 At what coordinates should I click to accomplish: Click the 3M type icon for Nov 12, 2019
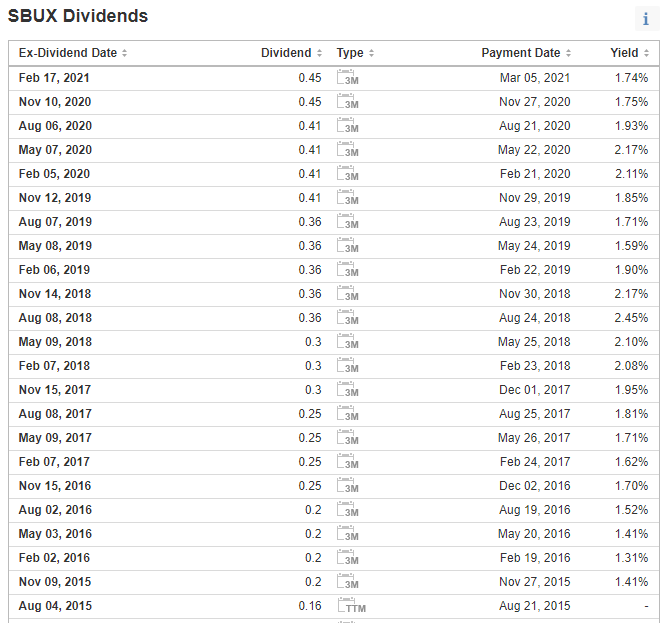tap(348, 198)
